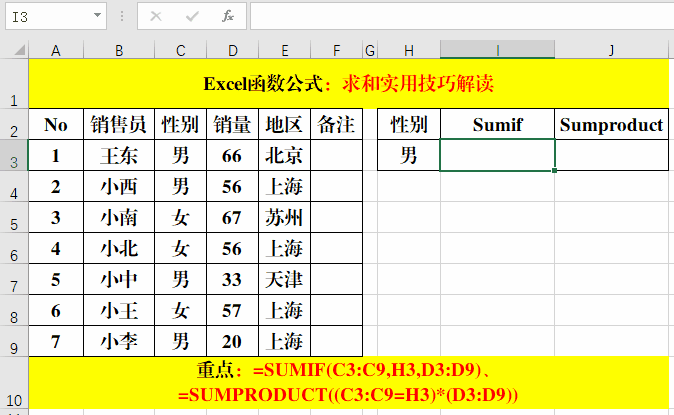
Task: Click the '重点' formula note cell
Action: pyautogui.click(x=349, y=383)
